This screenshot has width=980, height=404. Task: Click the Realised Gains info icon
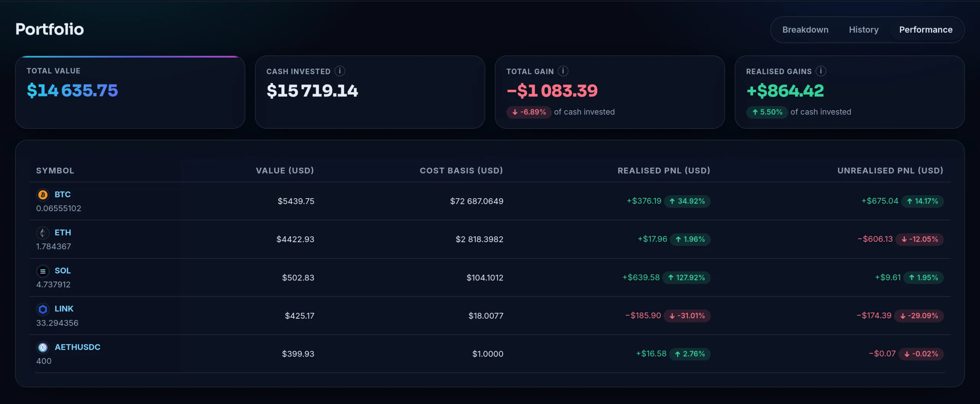coord(821,71)
